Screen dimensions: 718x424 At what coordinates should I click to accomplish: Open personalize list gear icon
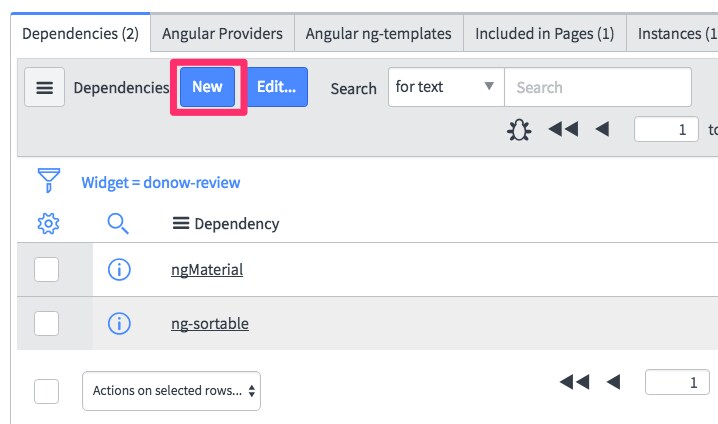47,223
